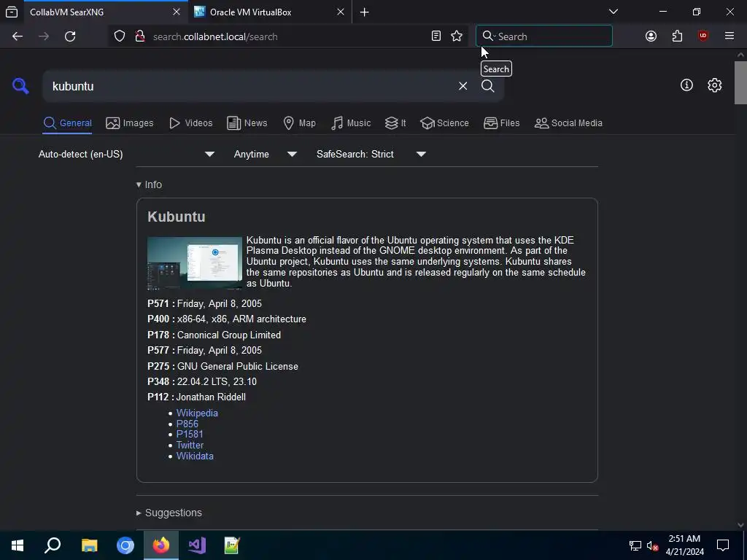Switch to the Music category tab
Image resolution: width=747 pixels, height=560 pixels.
pos(351,122)
